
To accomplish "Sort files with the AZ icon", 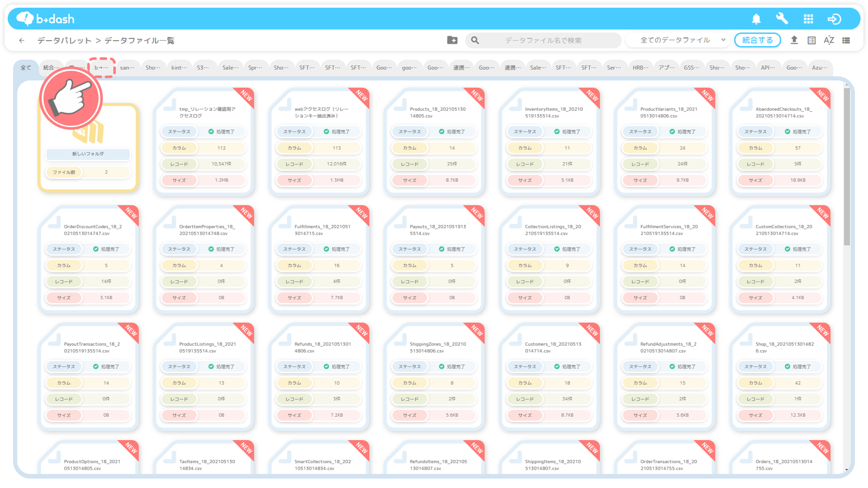I will pos(829,40).
